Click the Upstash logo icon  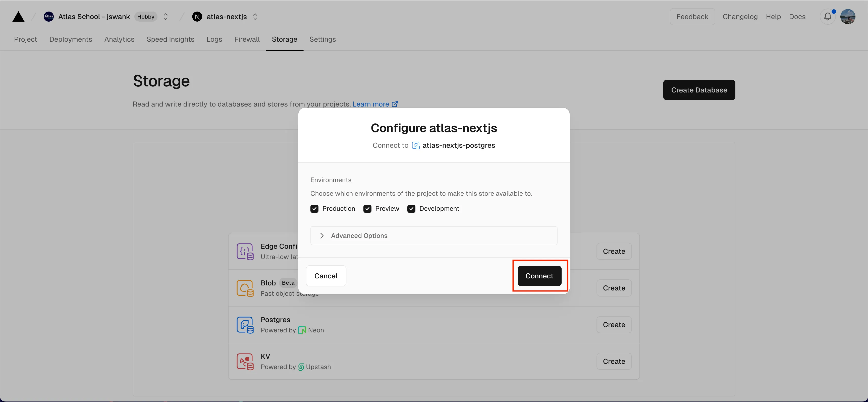coord(301,367)
